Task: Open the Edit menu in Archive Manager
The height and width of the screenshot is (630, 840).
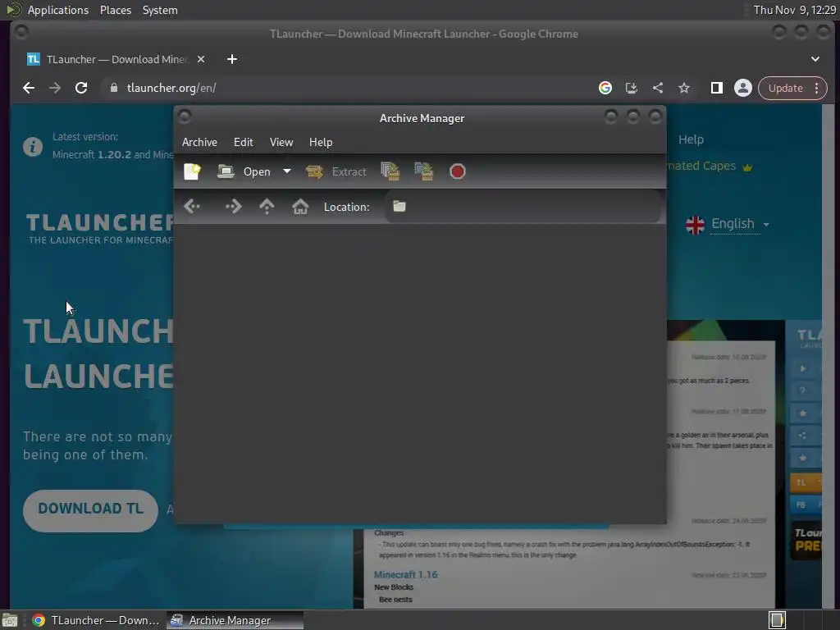Action: coord(243,142)
